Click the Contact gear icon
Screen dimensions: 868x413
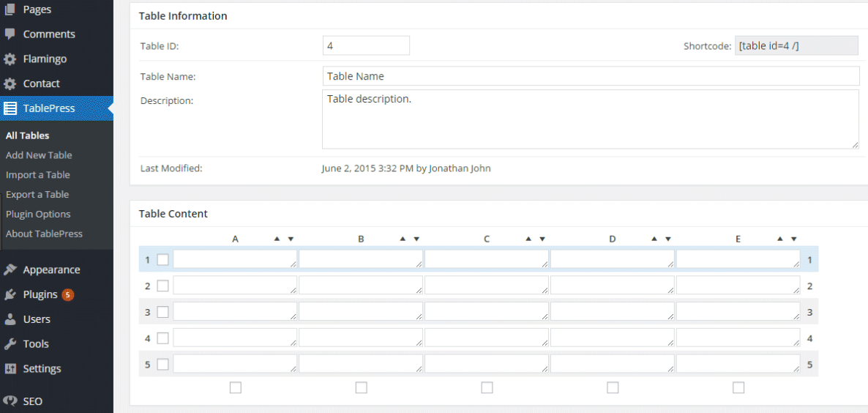[x=10, y=83]
